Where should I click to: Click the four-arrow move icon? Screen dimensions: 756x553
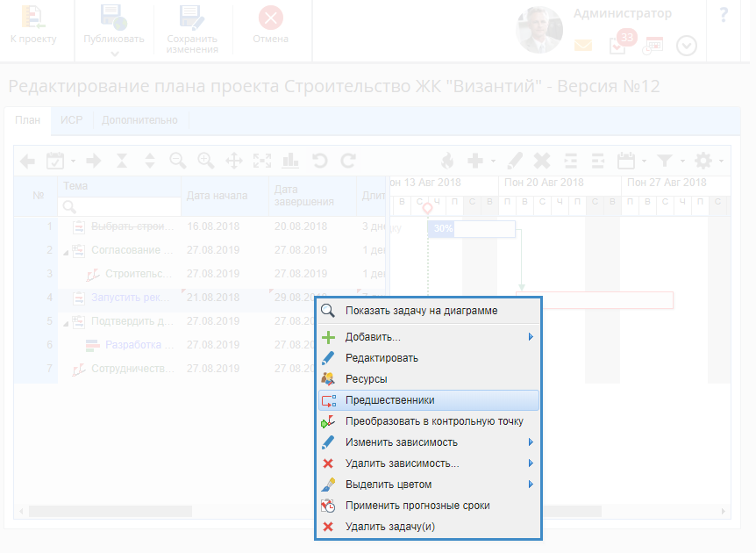point(234,161)
